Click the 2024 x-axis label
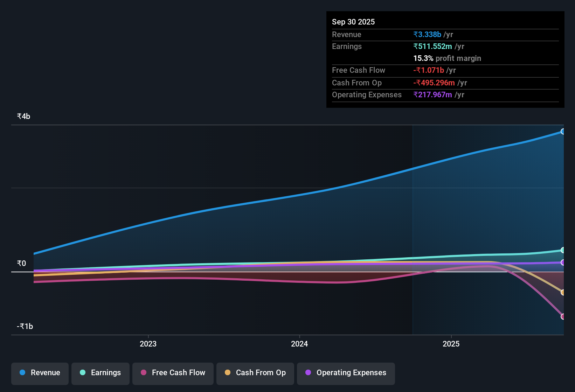 [x=299, y=344]
